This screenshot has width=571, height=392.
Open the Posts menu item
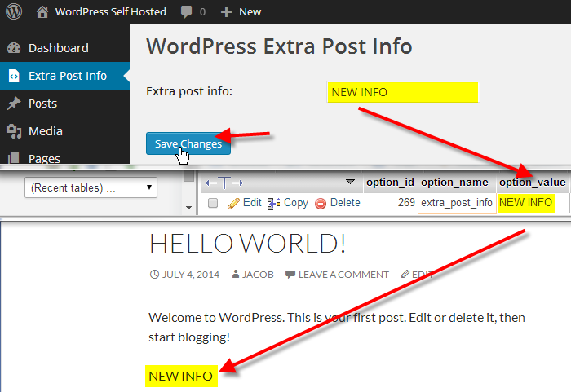[42, 104]
